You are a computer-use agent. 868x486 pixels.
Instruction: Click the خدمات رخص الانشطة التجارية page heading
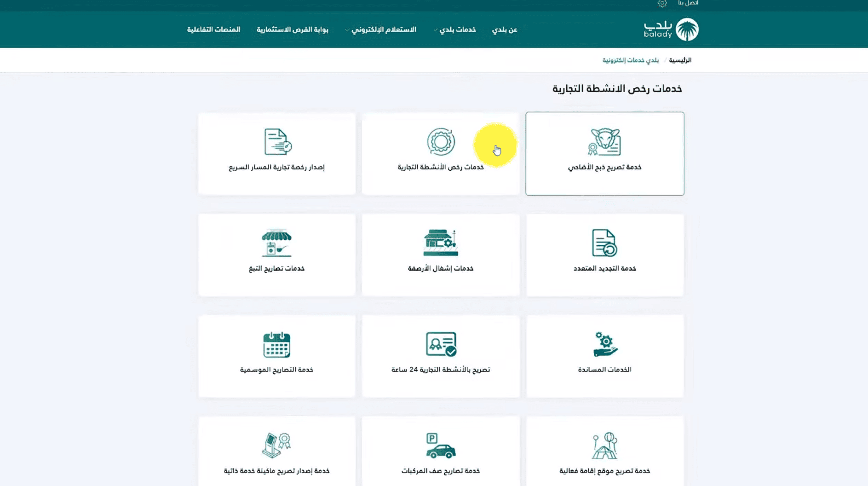[x=617, y=89]
